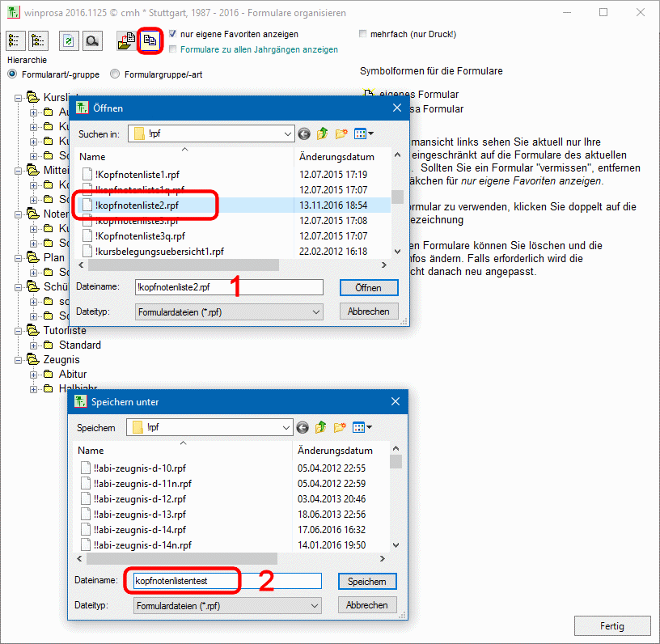
Task: Click the first hierarchy tree toolbar icon
Action: [x=15, y=40]
